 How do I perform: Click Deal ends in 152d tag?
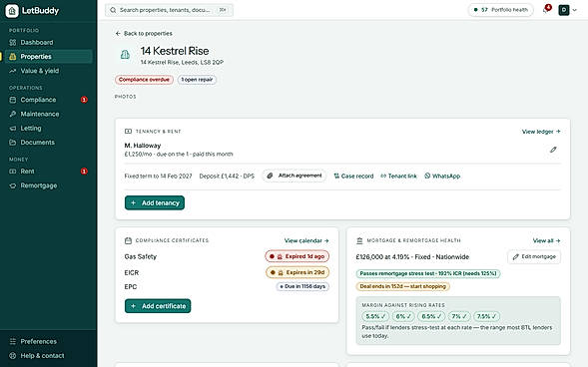(402, 286)
